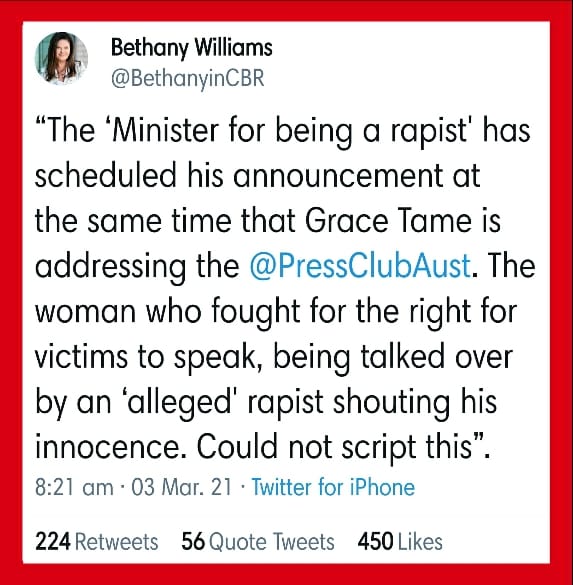This screenshot has width=573, height=585.
Task: Click the phrase 'Minister for being a rapist'
Action: tap(290, 131)
